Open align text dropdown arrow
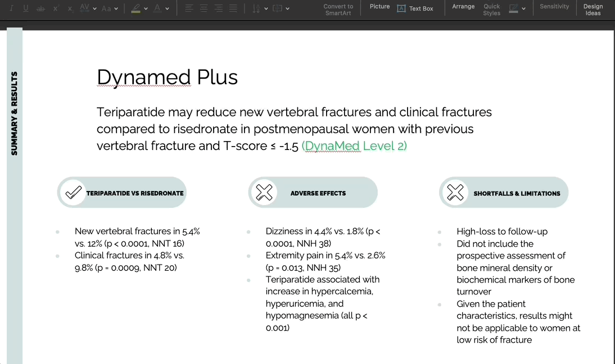This screenshot has width=615, height=364. tap(287, 8)
